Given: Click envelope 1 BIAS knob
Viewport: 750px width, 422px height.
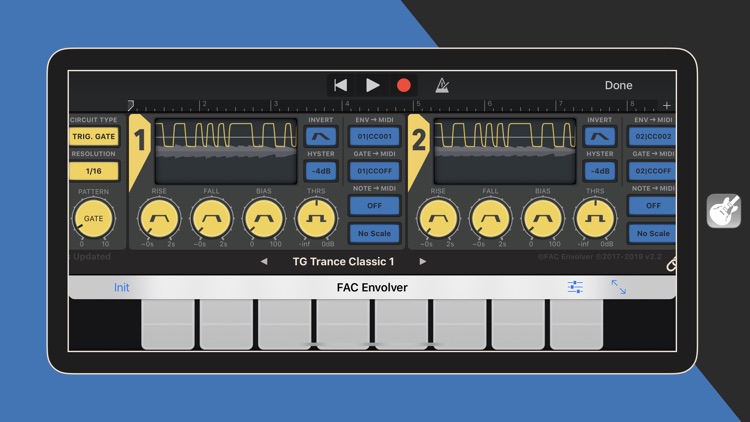Looking at the screenshot, I should click(x=264, y=219).
